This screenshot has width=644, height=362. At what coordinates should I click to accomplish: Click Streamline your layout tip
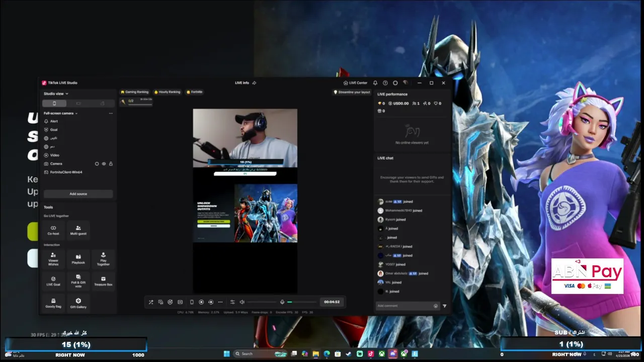pyautogui.click(x=352, y=92)
